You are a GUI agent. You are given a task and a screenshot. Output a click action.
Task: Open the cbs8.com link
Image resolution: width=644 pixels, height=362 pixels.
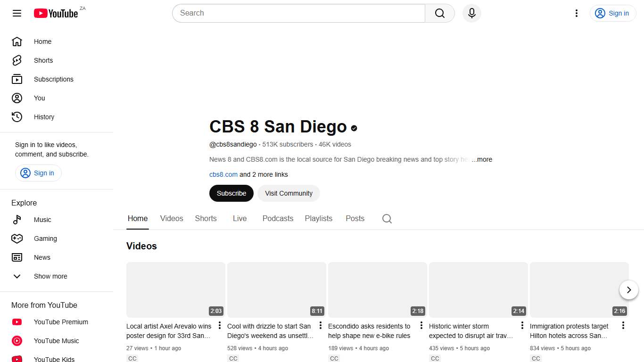[223, 174]
